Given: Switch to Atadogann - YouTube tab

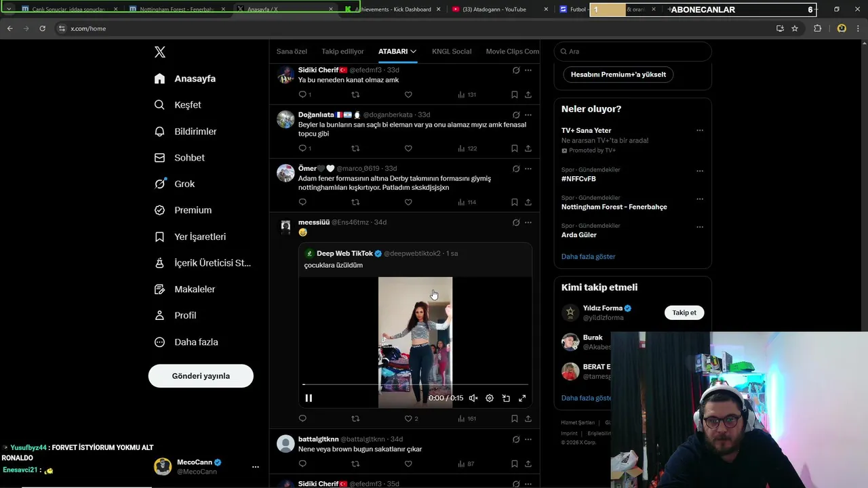Looking at the screenshot, I should coord(499,9).
